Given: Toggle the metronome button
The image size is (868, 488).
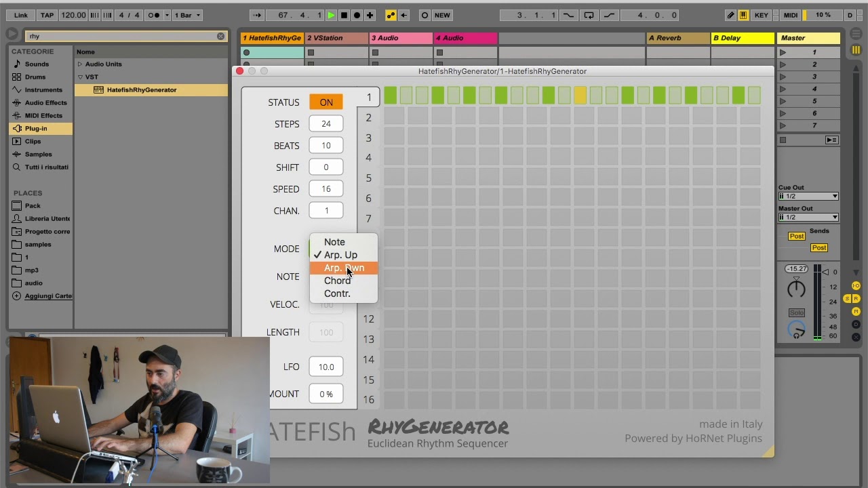Looking at the screenshot, I should 154,15.
